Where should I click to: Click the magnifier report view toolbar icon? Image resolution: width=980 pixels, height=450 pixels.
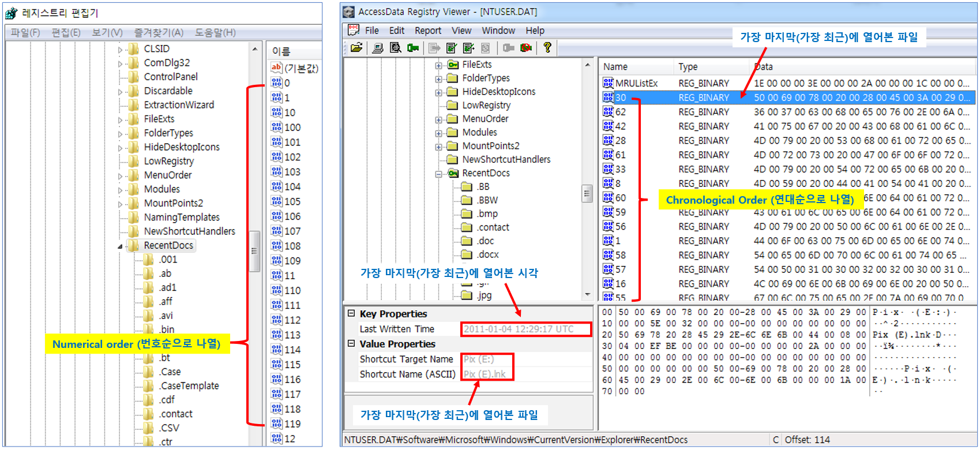click(395, 48)
